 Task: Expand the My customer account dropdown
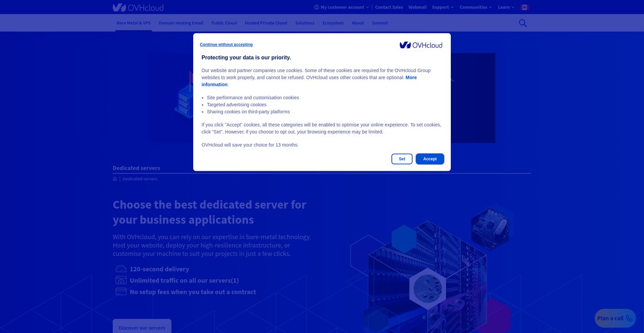[x=341, y=8]
